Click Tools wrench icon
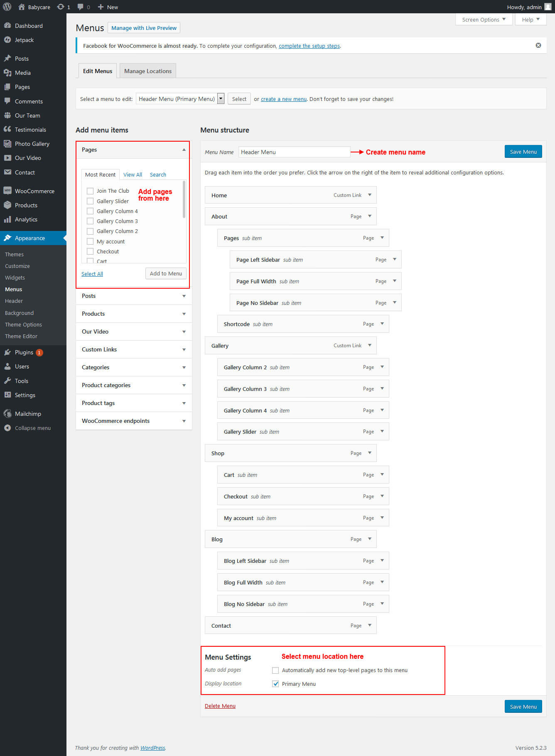The height and width of the screenshot is (756, 555). coord(7,380)
